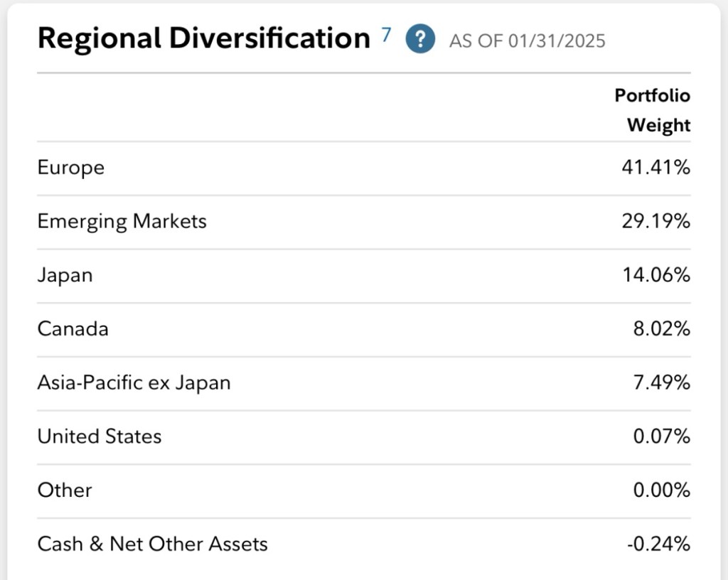Image resolution: width=728 pixels, height=580 pixels.
Task: Click the Other region label
Action: point(65,490)
